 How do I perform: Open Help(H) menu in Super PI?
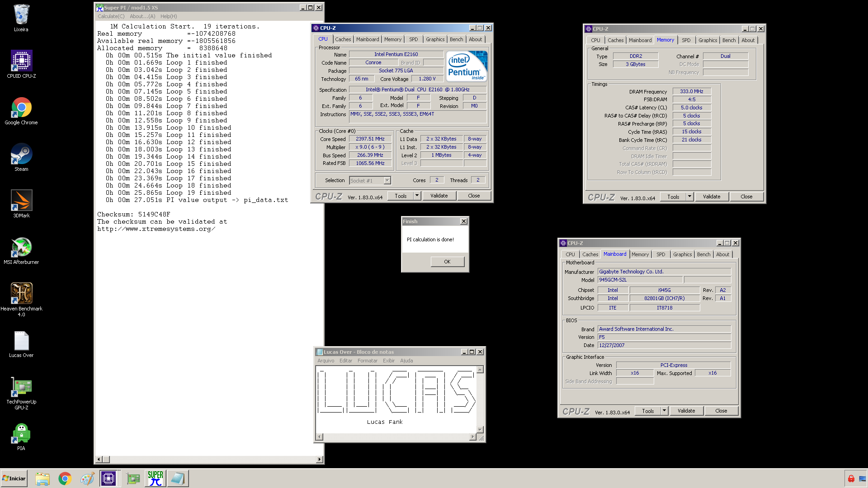pos(169,16)
